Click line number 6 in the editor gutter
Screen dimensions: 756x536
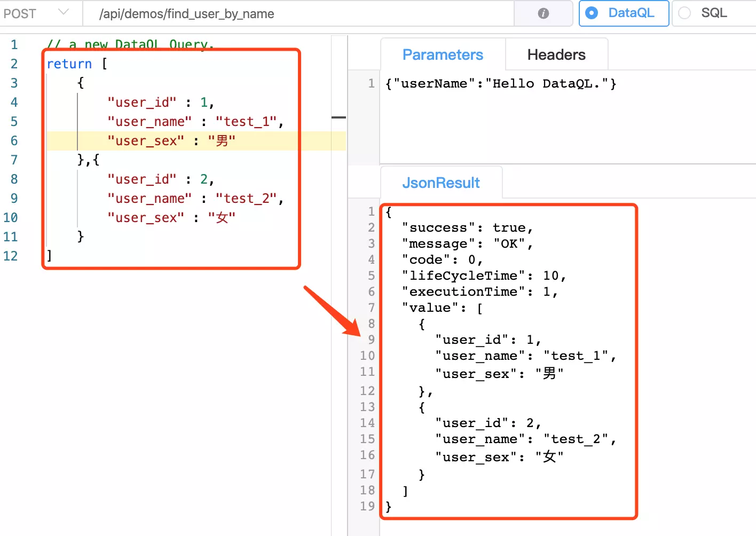pos(14,141)
